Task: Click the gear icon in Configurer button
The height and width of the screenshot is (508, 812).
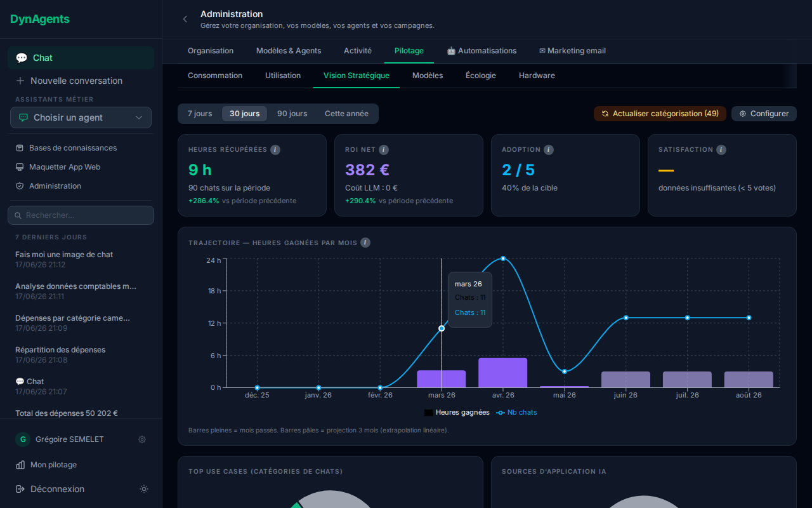Action: (x=743, y=114)
